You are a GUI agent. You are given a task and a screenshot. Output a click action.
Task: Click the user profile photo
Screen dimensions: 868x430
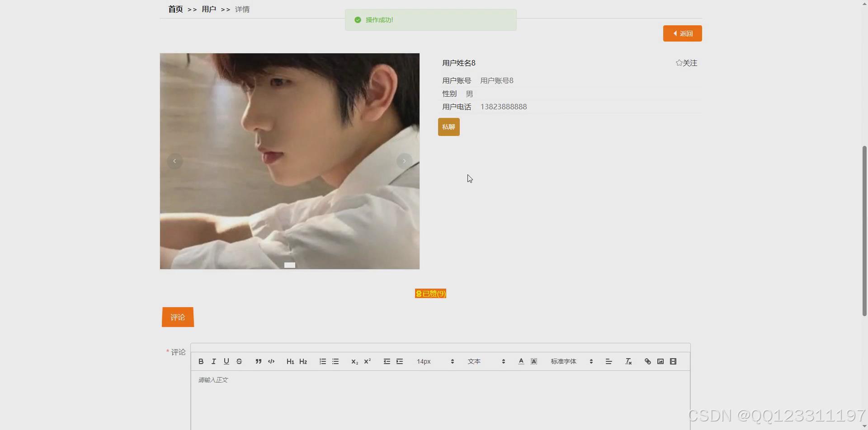click(289, 161)
